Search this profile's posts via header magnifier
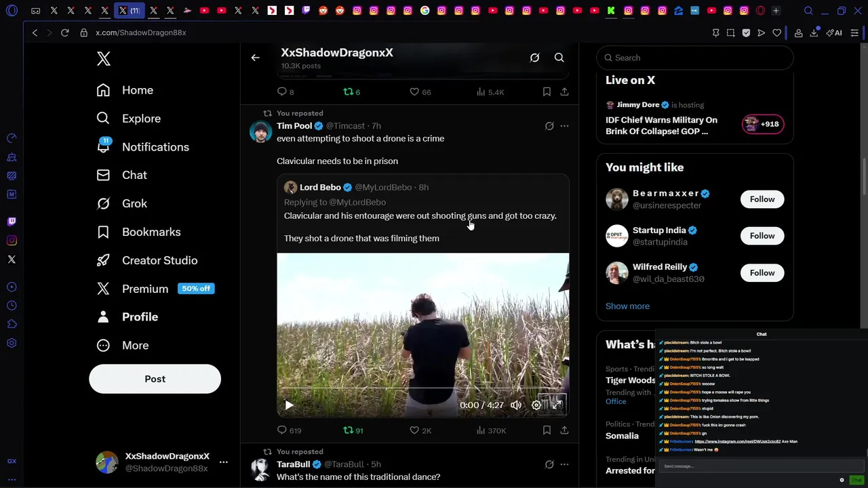The image size is (868, 488). tap(559, 58)
